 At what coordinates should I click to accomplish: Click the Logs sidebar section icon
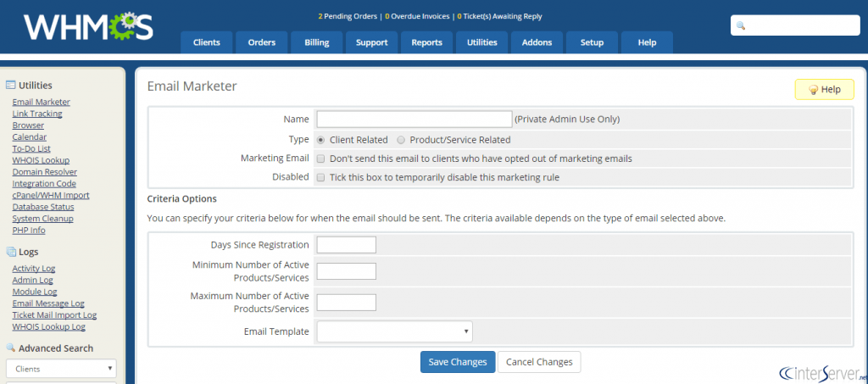coord(11,252)
